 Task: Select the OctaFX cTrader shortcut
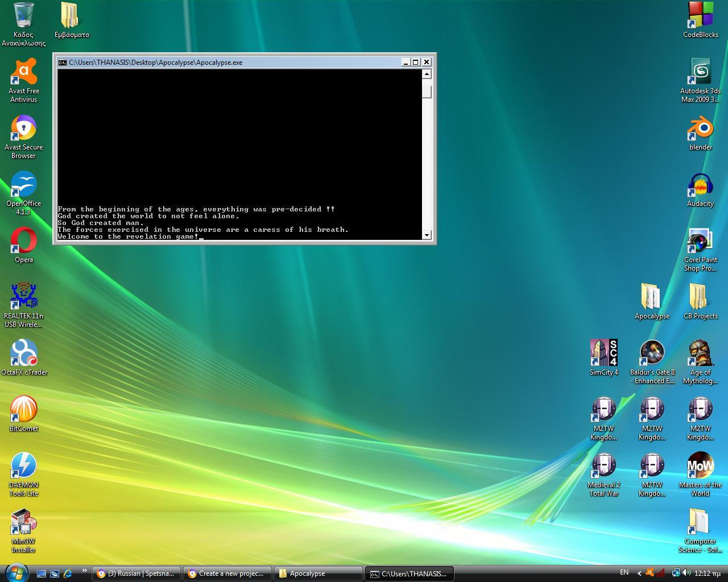tap(23, 357)
